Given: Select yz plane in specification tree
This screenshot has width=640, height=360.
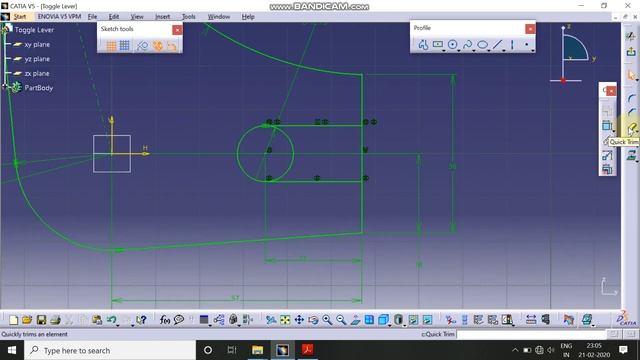Looking at the screenshot, I should tap(37, 59).
